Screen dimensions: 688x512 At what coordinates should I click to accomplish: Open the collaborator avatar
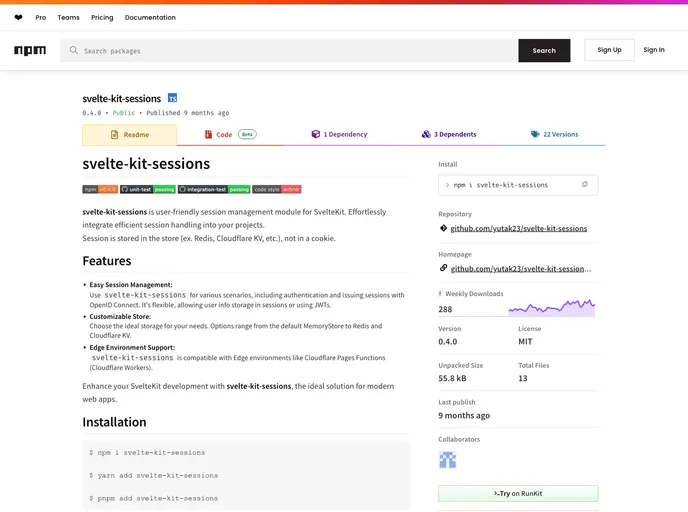click(448, 460)
